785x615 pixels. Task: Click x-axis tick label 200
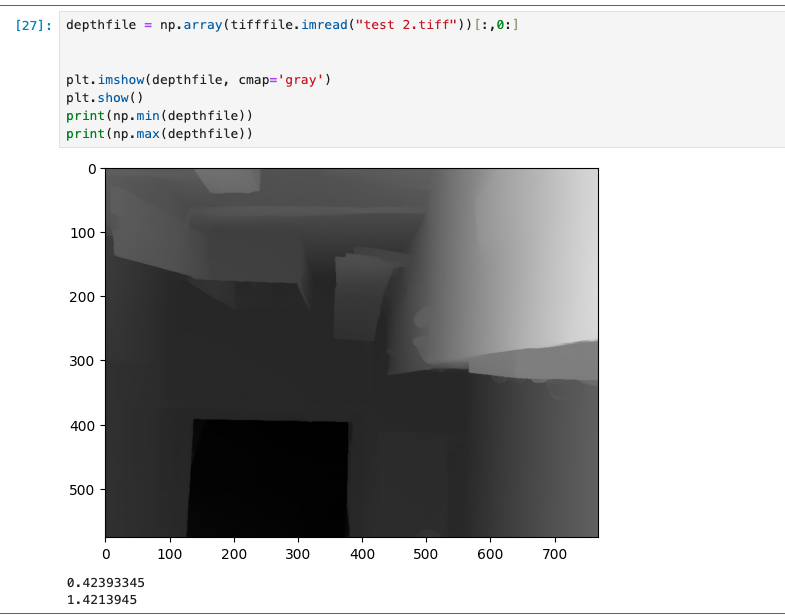(x=234, y=554)
